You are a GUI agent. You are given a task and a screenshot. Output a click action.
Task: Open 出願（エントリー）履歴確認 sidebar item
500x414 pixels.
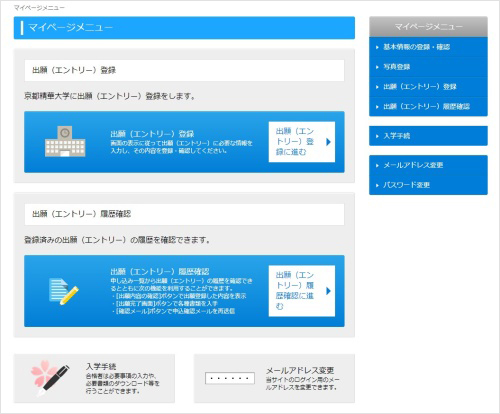coord(428,106)
